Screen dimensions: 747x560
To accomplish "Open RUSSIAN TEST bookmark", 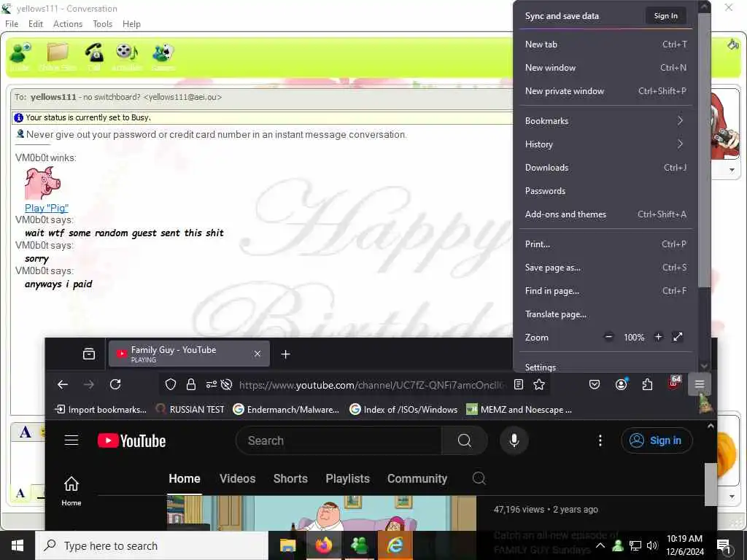I will point(190,410).
